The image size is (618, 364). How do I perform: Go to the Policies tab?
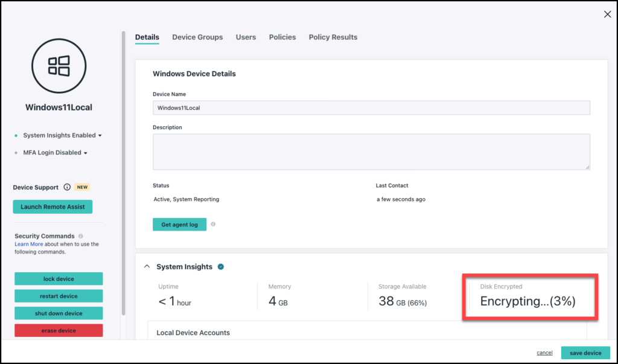coord(282,37)
